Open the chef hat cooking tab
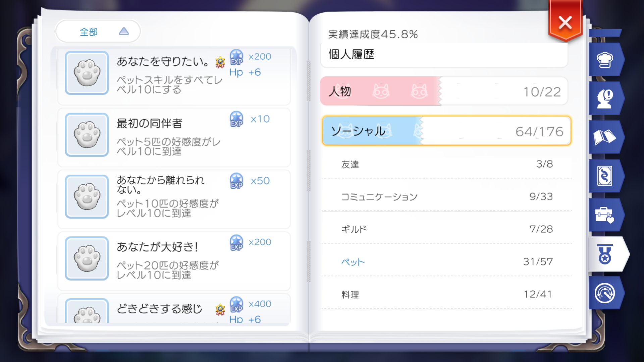This screenshot has height=362, width=644. pos(605,59)
